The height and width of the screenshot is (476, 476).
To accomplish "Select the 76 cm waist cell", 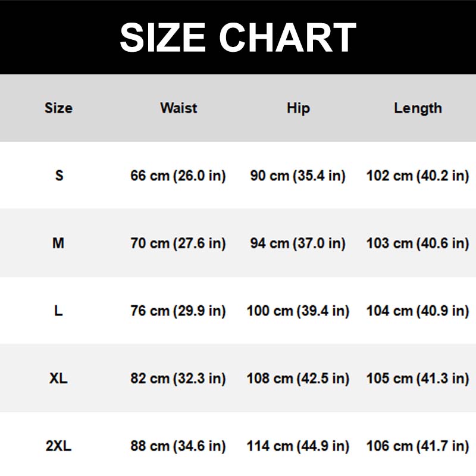I will pos(178,311).
